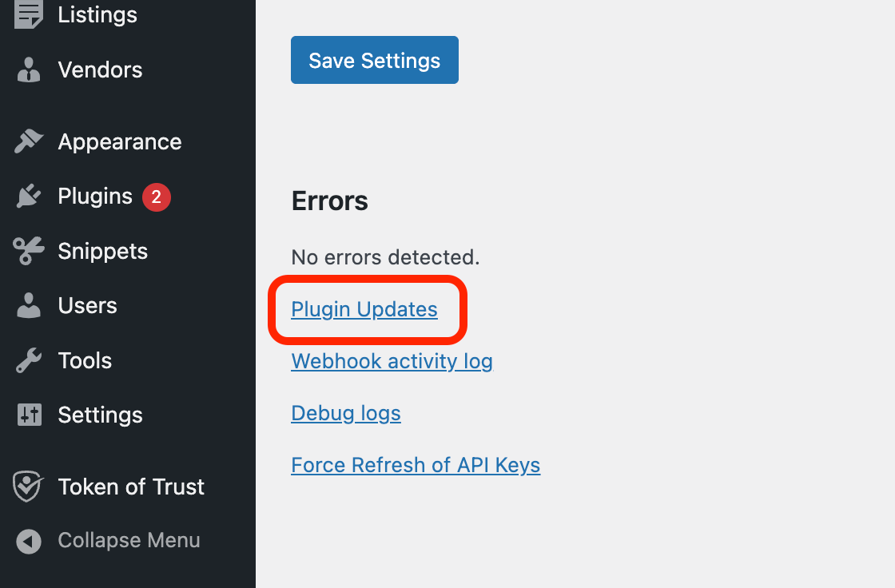
Task: Open the Listings menu item
Action: click(97, 15)
